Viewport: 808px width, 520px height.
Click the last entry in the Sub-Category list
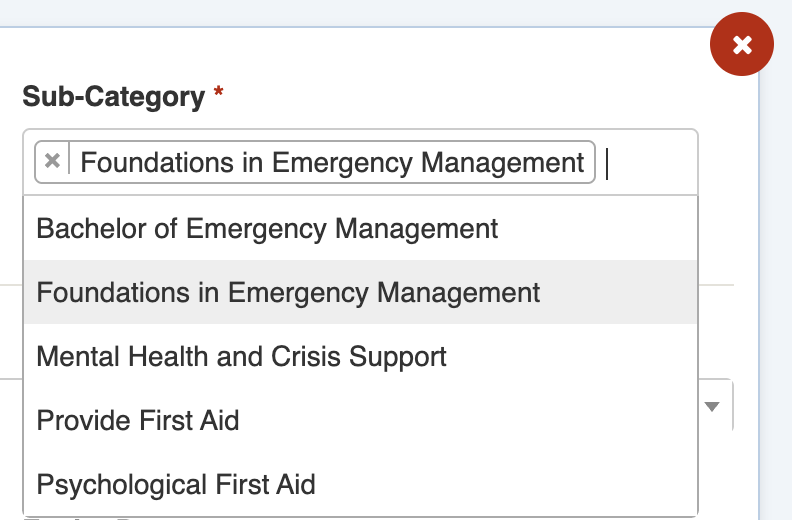point(176,485)
